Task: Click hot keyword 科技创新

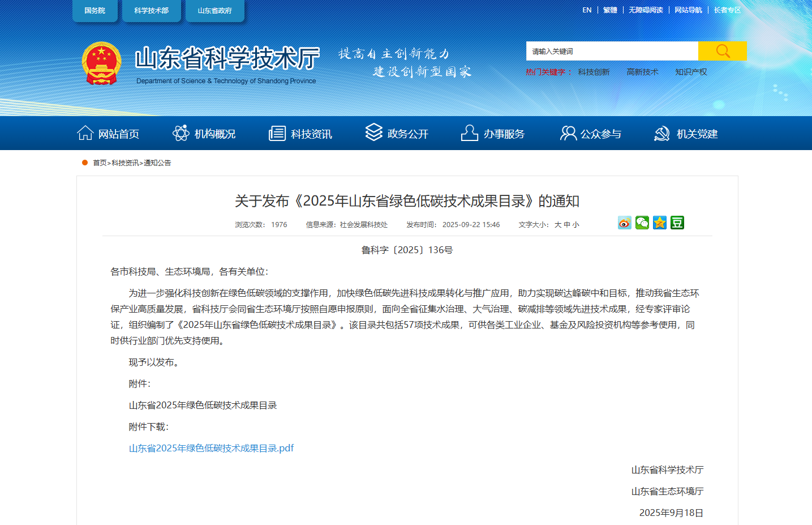Action: [594, 72]
